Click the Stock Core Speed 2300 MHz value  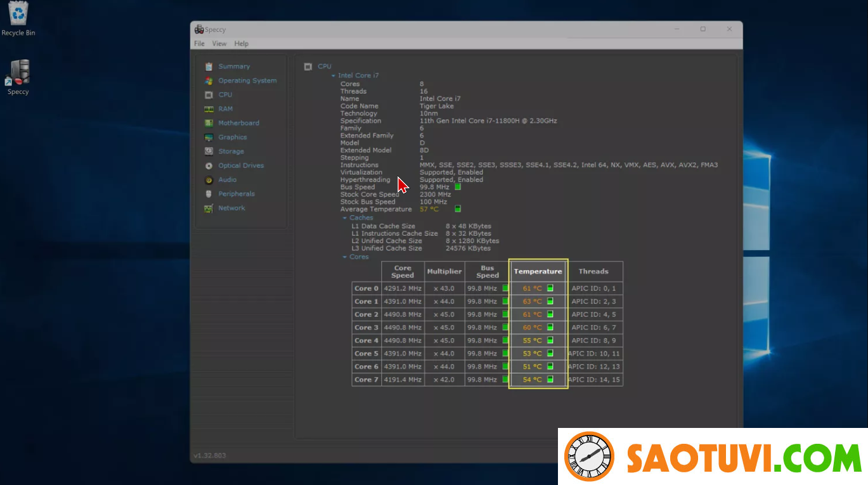pos(435,195)
